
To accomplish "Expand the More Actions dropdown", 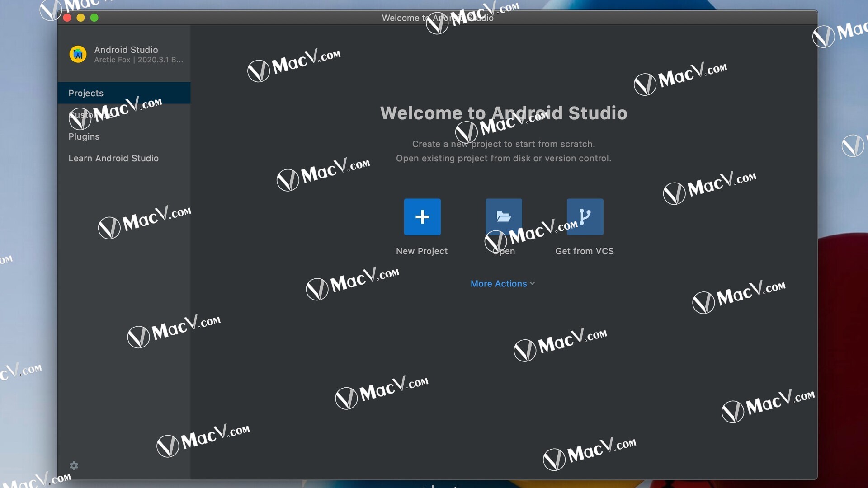I will [x=503, y=284].
